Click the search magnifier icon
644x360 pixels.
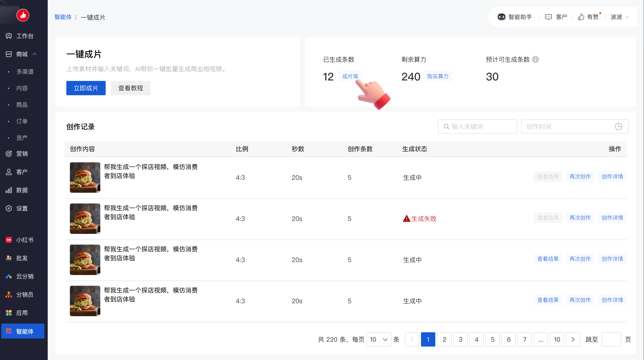point(446,127)
